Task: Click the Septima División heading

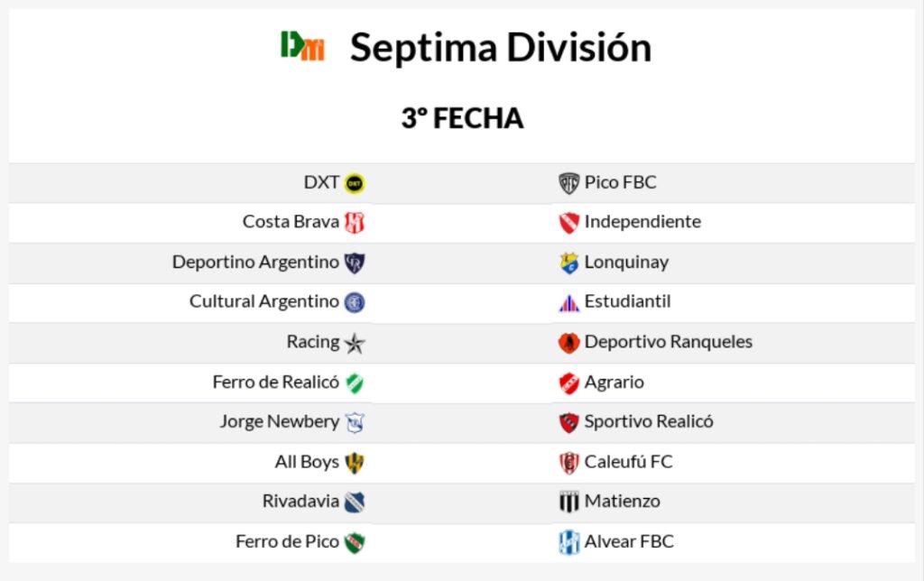Action: pyautogui.click(x=500, y=47)
